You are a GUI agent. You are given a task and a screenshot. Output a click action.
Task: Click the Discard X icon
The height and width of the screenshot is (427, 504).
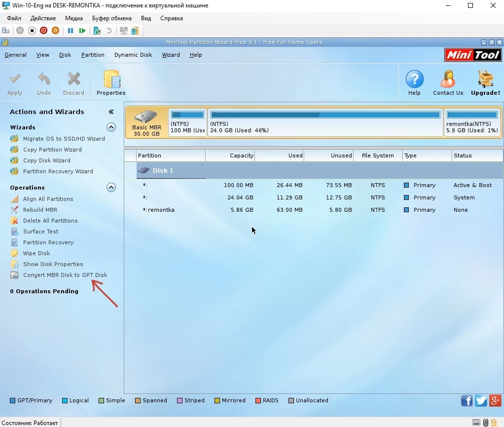(x=73, y=79)
